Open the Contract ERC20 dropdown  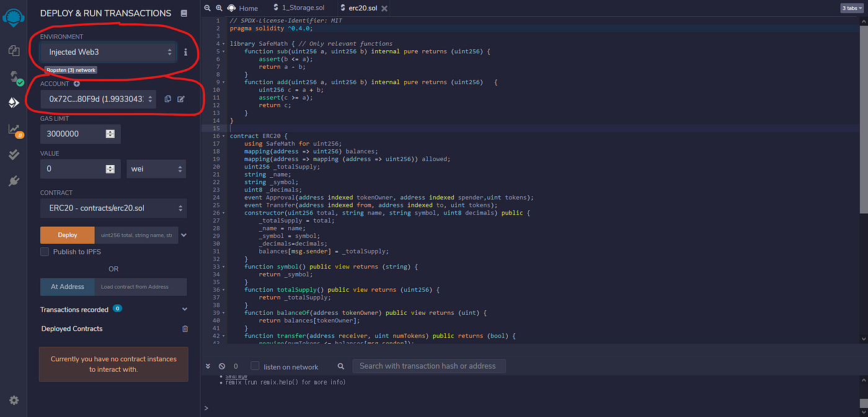click(x=113, y=208)
